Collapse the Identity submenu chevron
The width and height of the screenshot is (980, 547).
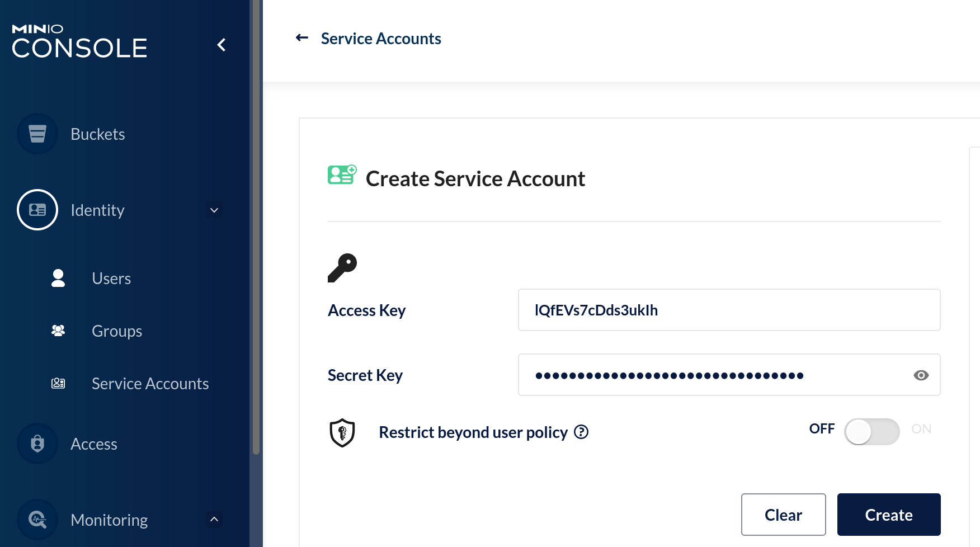[x=214, y=210]
